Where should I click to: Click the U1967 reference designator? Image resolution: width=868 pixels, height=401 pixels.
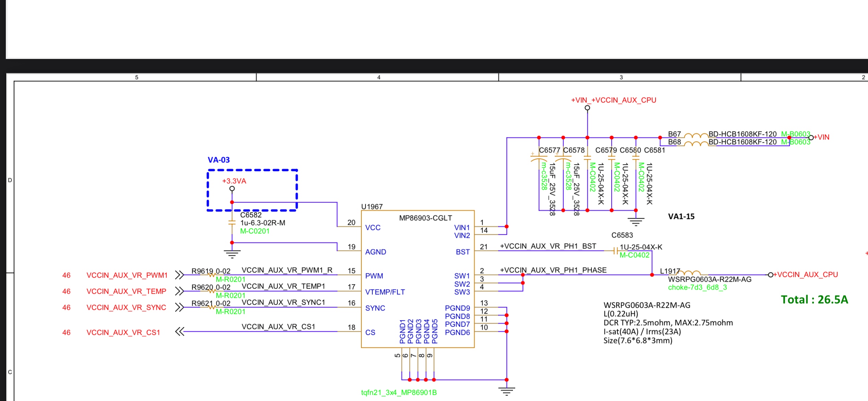[372, 207]
